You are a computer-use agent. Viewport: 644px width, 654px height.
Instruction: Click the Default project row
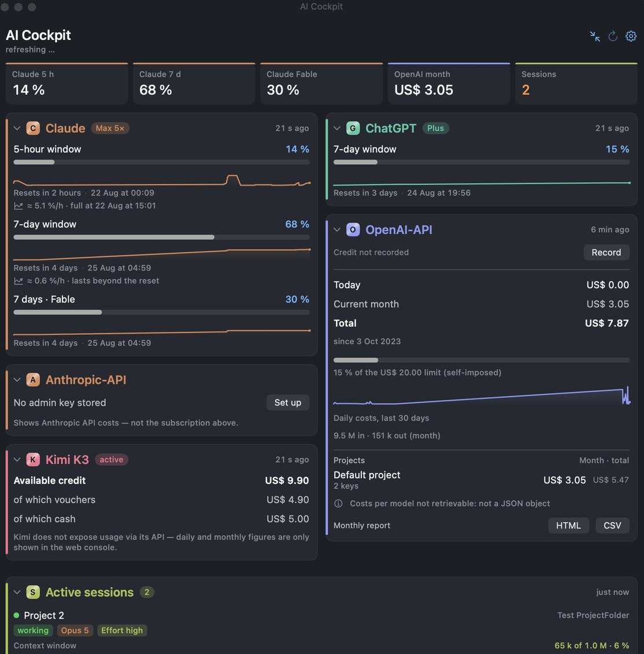click(x=482, y=479)
